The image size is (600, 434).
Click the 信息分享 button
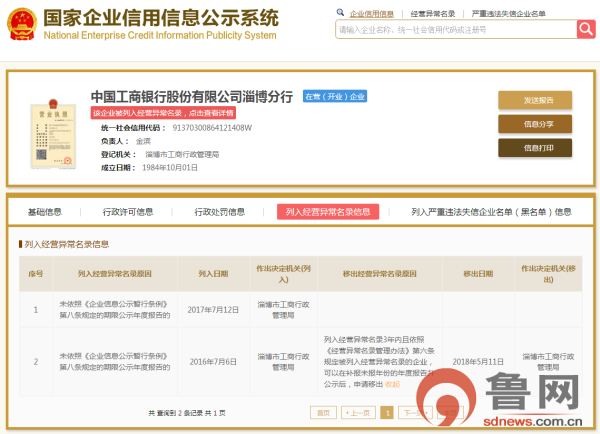click(x=535, y=124)
